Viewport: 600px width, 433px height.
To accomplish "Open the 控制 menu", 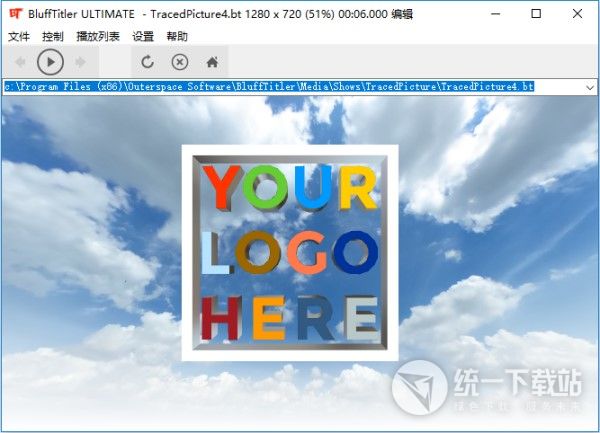I will [53, 36].
